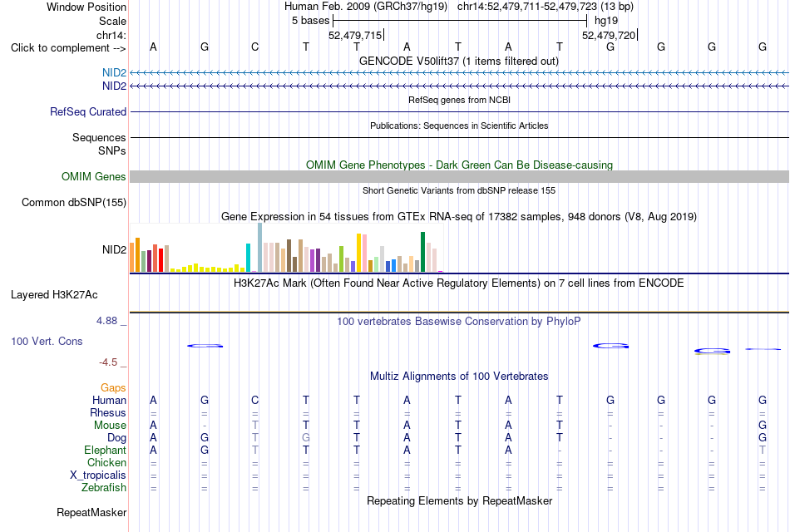Screen dimensions: 790x532
Task: Select the Rhesus alignment row label
Action: (108, 412)
